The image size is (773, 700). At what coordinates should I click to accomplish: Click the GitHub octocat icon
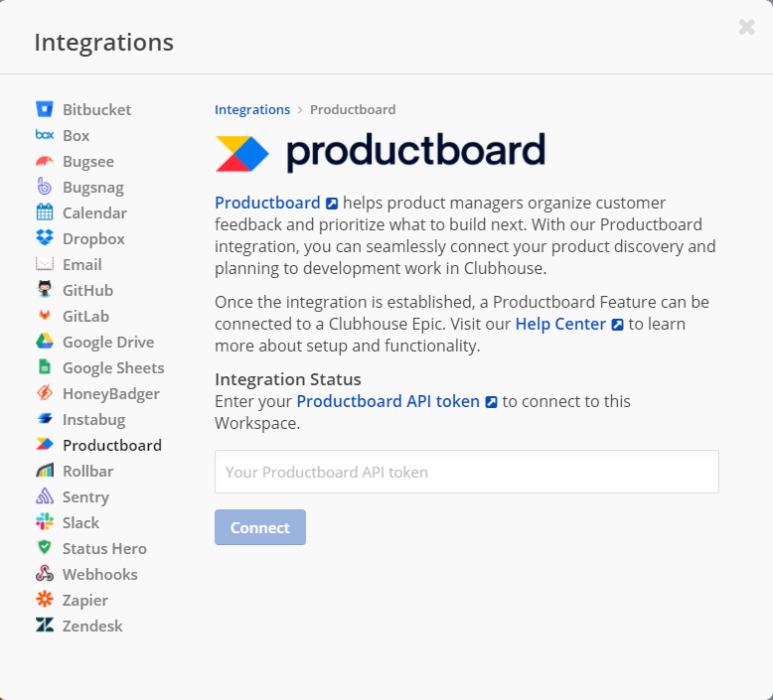(x=45, y=290)
